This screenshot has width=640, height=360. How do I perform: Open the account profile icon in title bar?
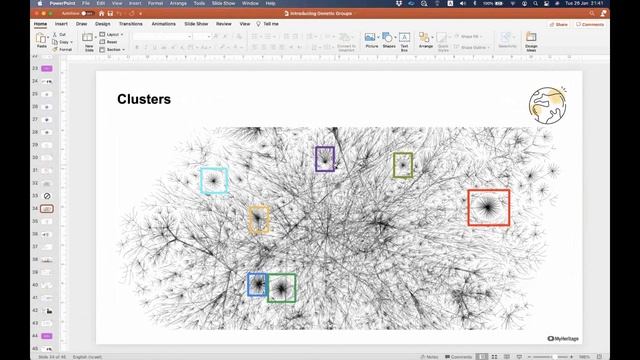coord(603,13)
